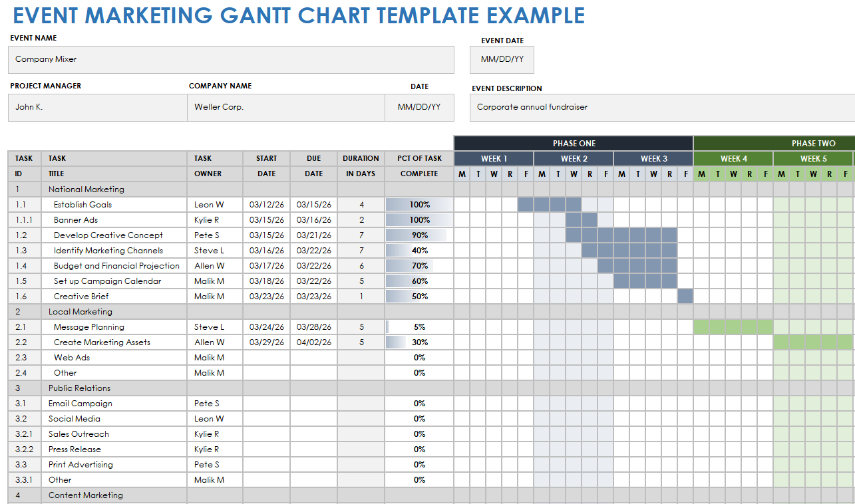Viewport: 855px width, 504px height.
Task: Select the 'Press Release' task cell
Action: [114, 449]
